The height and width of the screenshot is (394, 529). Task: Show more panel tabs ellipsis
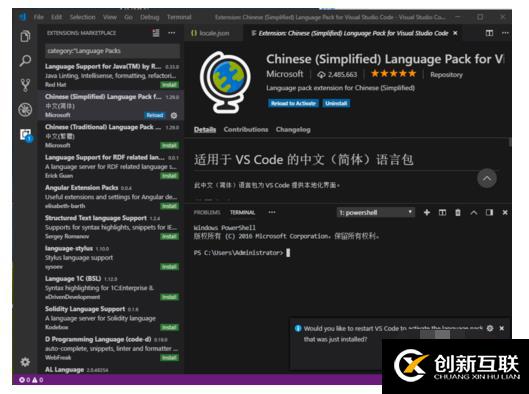(x=272, y=212)
